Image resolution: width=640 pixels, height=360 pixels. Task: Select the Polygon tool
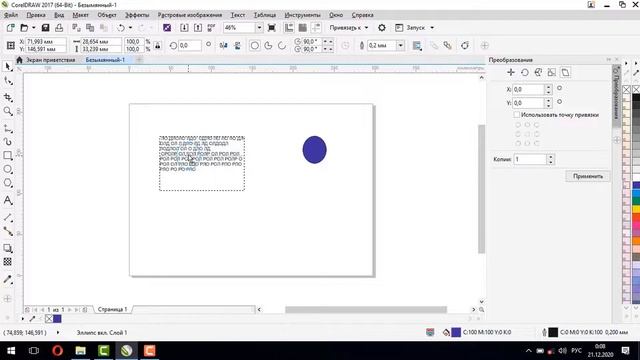[8, 183]
